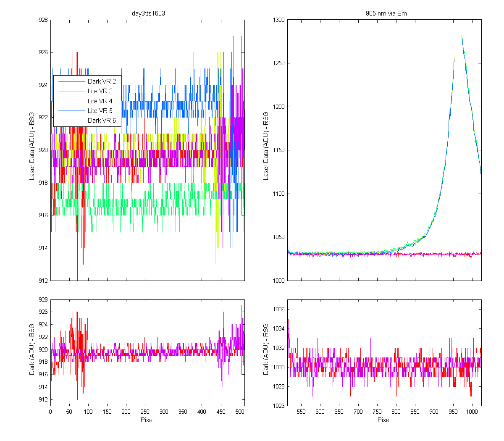
Task: Click the 'Dark (ADU) - RSG' axis label
Action: 266,349
